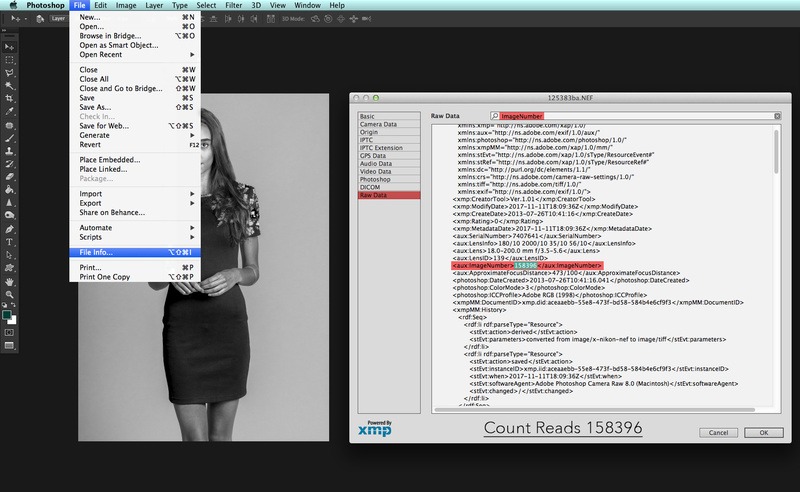The image size is (800, 492).
Task: Activate the Crop tool
Action: 8,99
